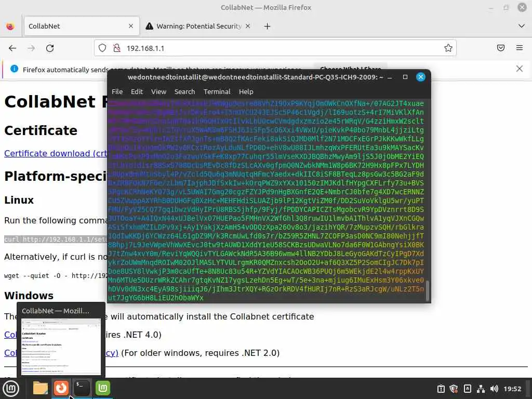532x399 pixels.
Task: Close the terminal window
Action: 421,77
